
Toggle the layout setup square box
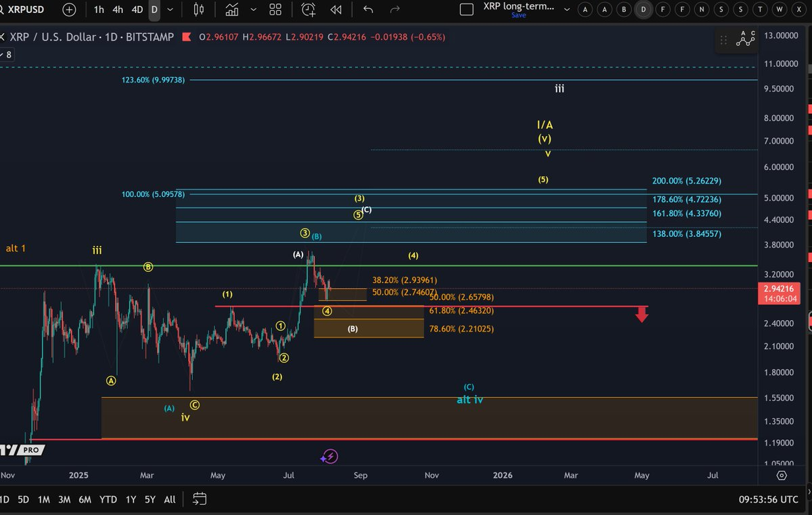[466, 9]
